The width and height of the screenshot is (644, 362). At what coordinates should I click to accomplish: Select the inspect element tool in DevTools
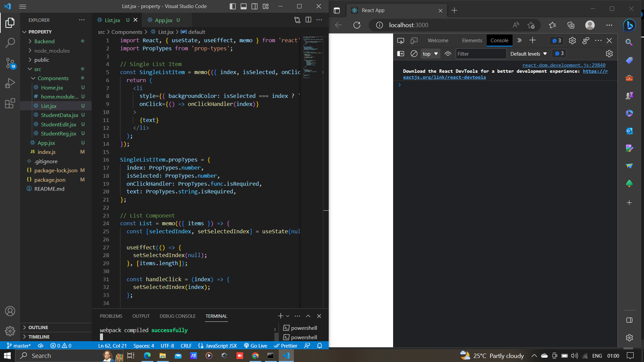[400, 41]
